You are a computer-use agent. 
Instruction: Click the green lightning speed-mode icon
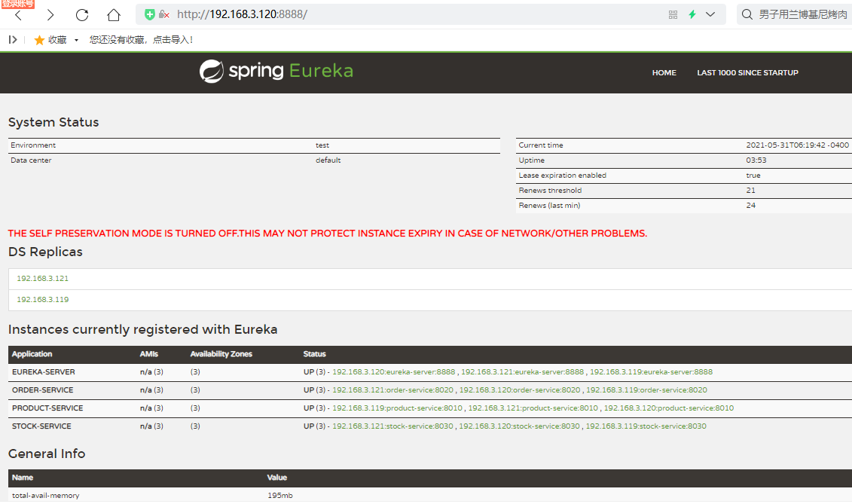(x=692, y=14)
